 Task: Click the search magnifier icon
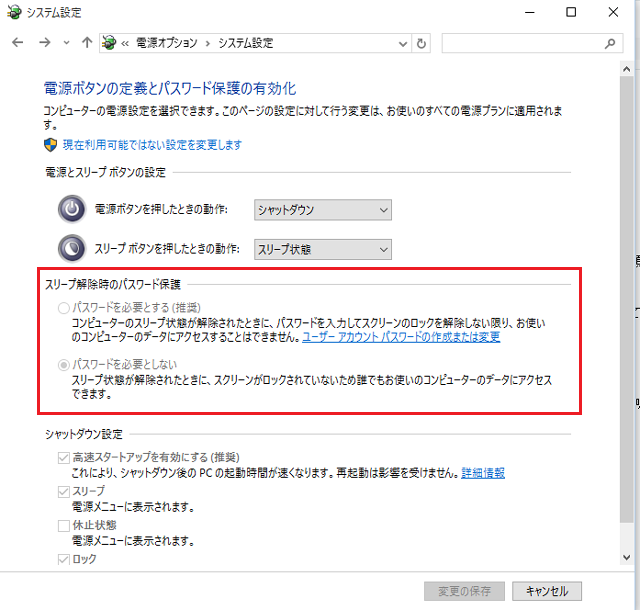pyautogui.click(x=610, y=43)
